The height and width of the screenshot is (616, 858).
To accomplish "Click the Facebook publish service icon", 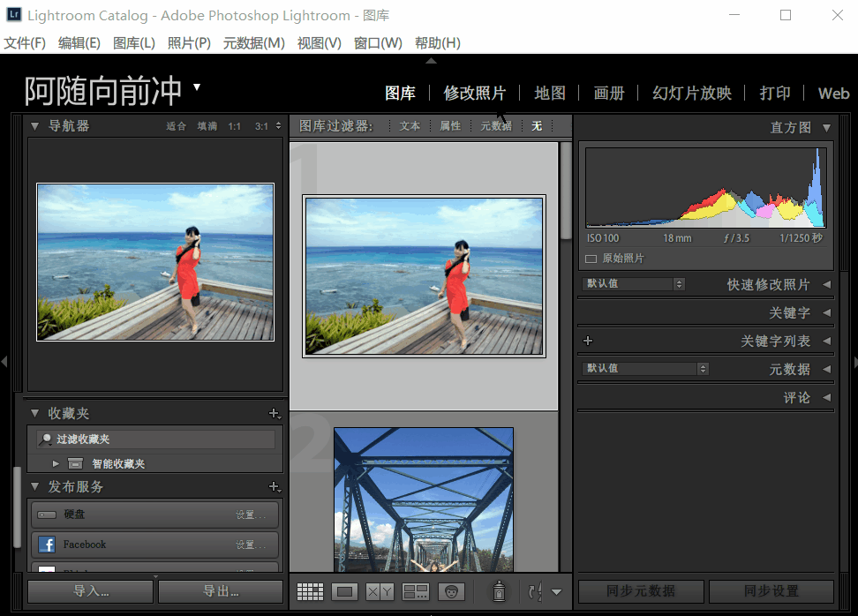I will (47, 545).
